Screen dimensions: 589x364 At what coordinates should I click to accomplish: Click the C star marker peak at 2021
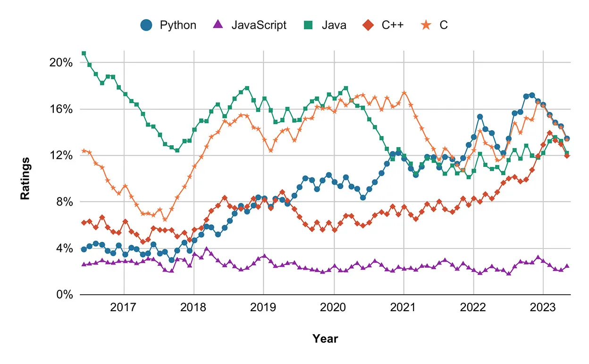point(404,93)
